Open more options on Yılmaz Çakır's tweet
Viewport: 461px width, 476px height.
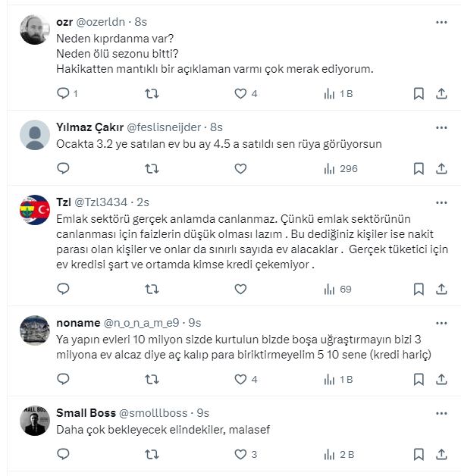pos(441,127)
